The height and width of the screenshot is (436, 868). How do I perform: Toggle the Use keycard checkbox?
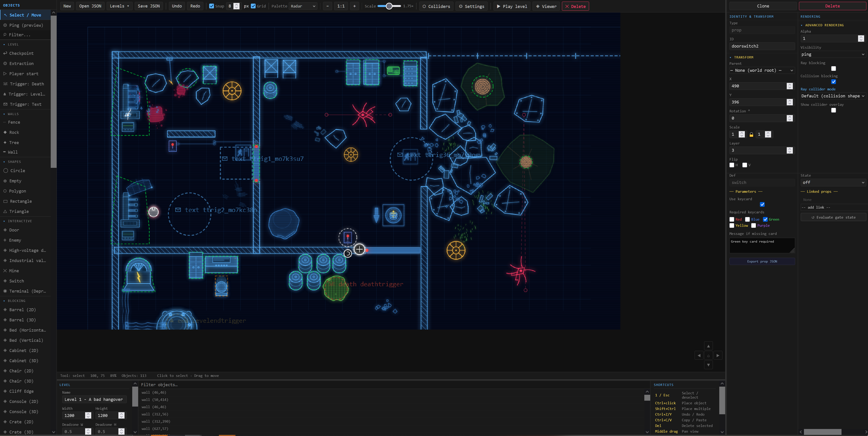762,204
